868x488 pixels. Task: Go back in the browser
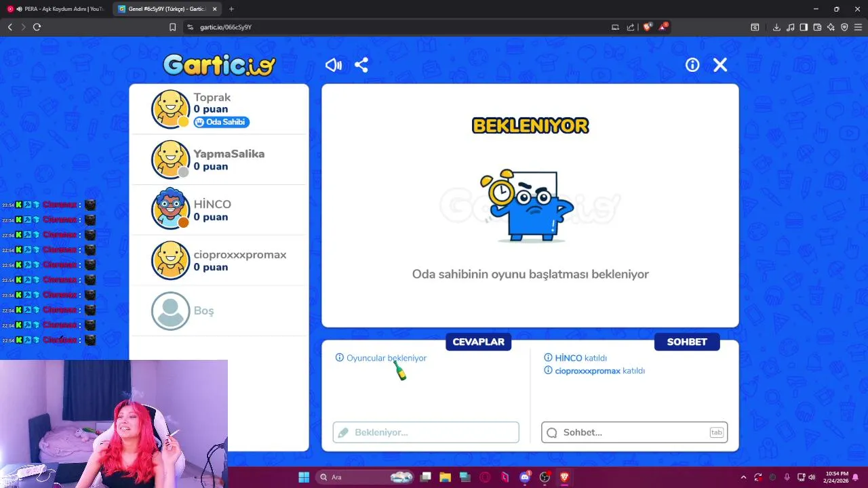coord(9,27)
